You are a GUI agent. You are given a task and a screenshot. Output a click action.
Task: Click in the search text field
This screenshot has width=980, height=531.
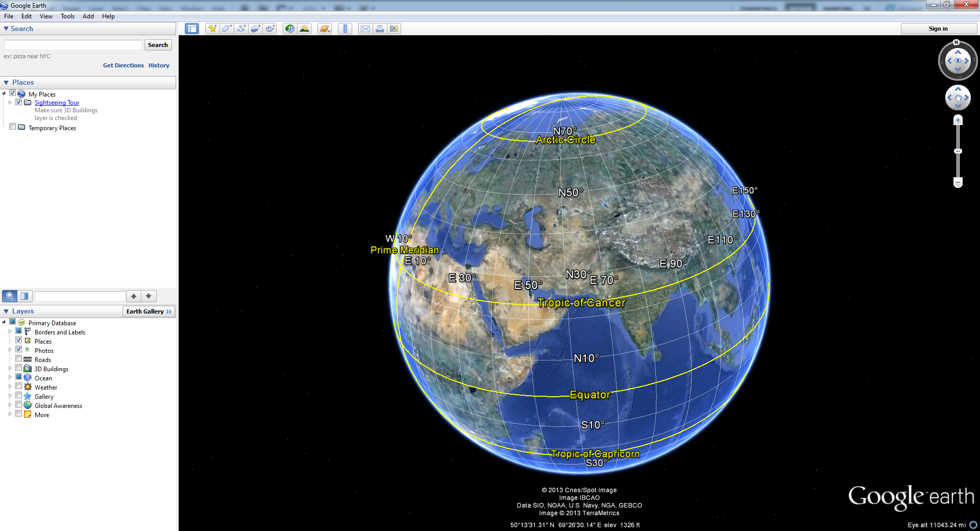click(x=73, y=45)
